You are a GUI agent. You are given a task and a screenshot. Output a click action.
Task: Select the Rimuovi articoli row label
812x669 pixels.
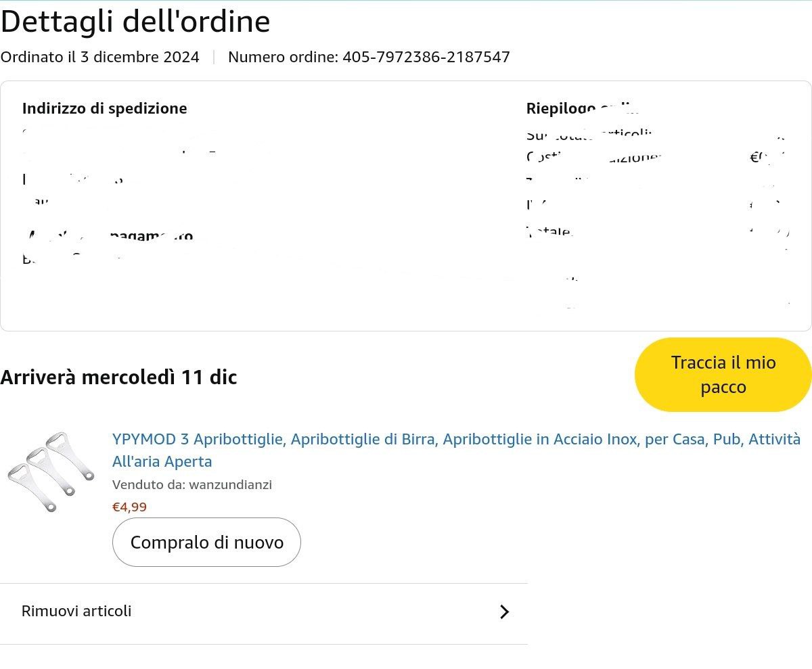(76, 611)
